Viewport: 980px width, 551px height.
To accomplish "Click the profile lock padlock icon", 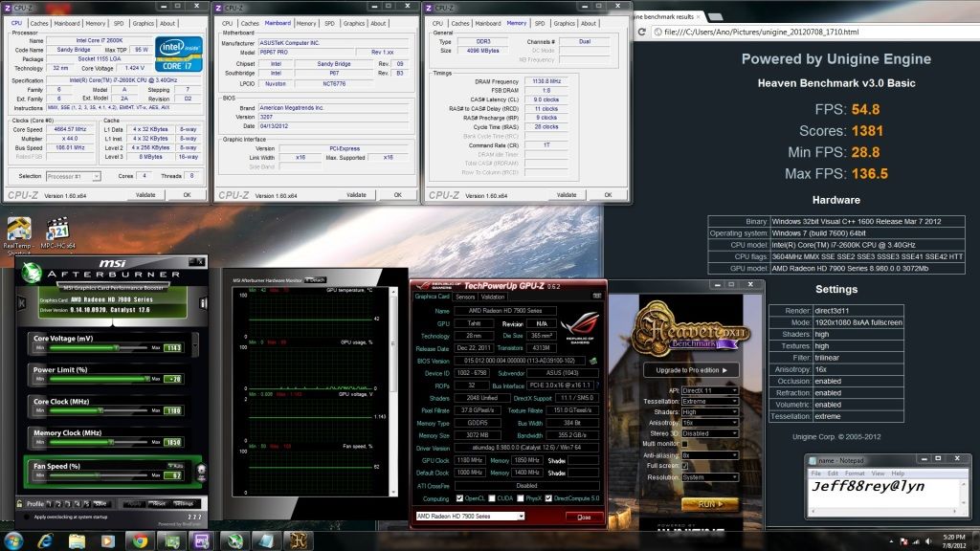I will (19, 503).
